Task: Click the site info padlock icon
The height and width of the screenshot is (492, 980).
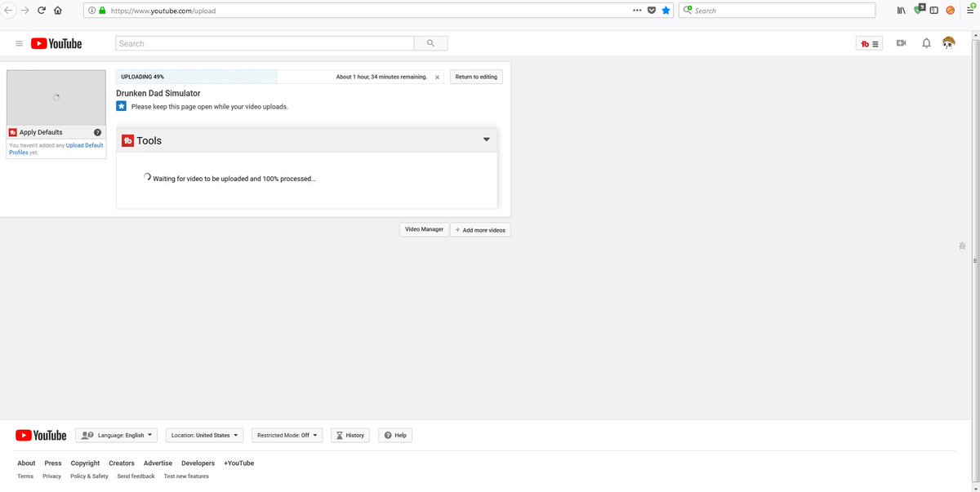Action: [102, 11]
